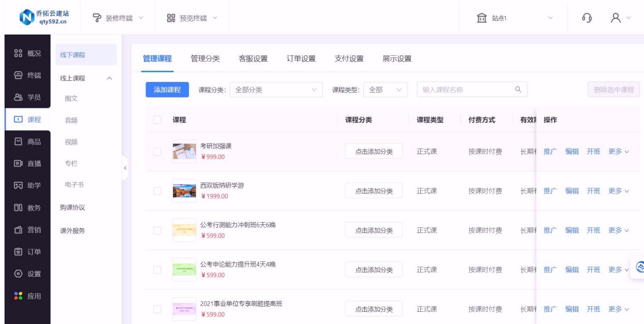Click 编辑 link for 考研加强课
The width and height of the screenshot is (644, 324).
coord(572,152)
